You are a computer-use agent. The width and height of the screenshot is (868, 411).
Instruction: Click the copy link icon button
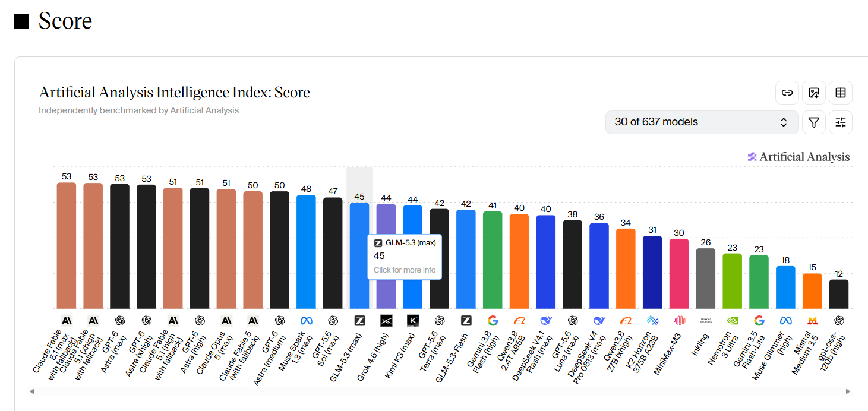(x=787, y=93)
